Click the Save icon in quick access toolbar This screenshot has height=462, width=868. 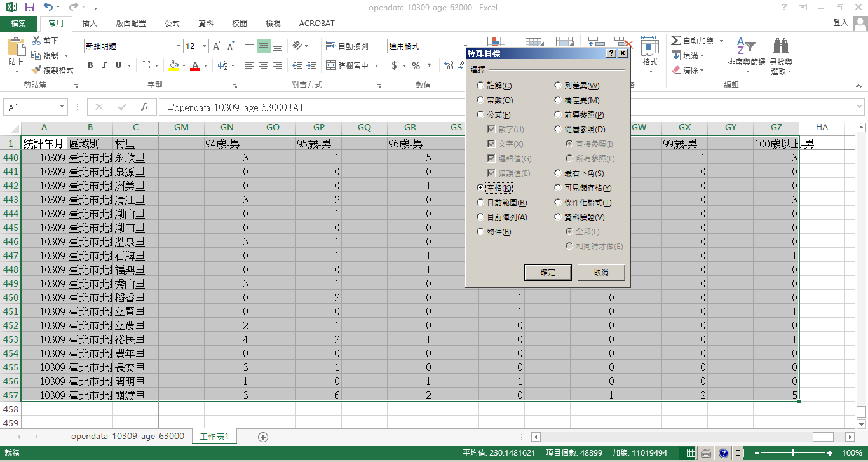[x=30, y=8]
